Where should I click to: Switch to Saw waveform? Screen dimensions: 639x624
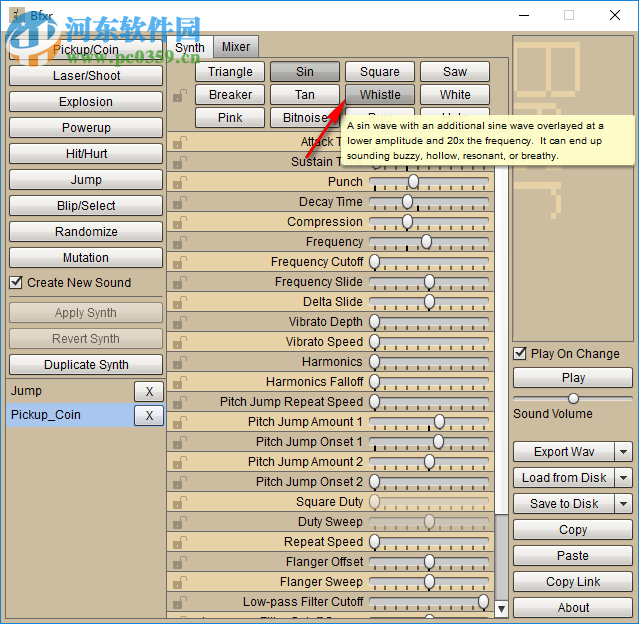tap(455, 72)
